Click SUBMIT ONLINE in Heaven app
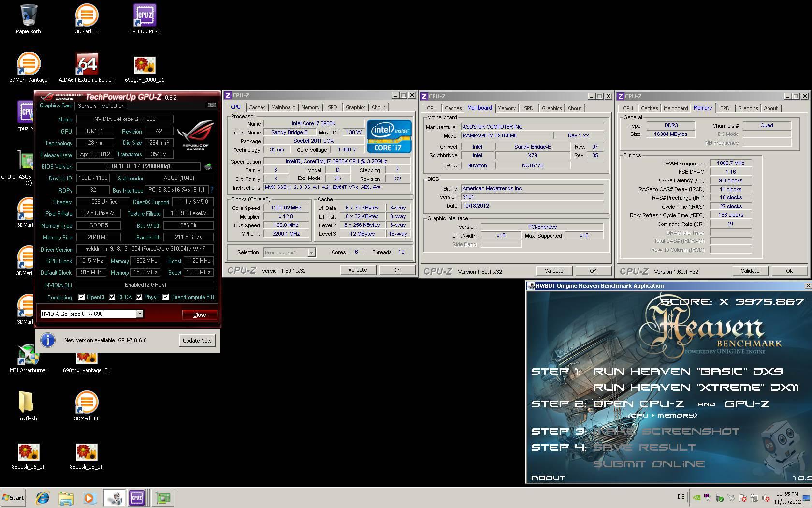The image size is (812, 508). click(649, 463)
